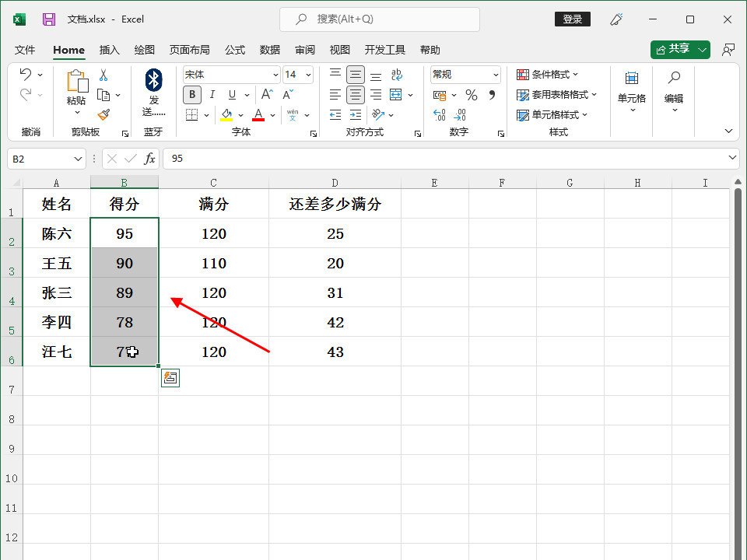Toggle Align Left
The image size is (747, 560).
coord(335,95)
